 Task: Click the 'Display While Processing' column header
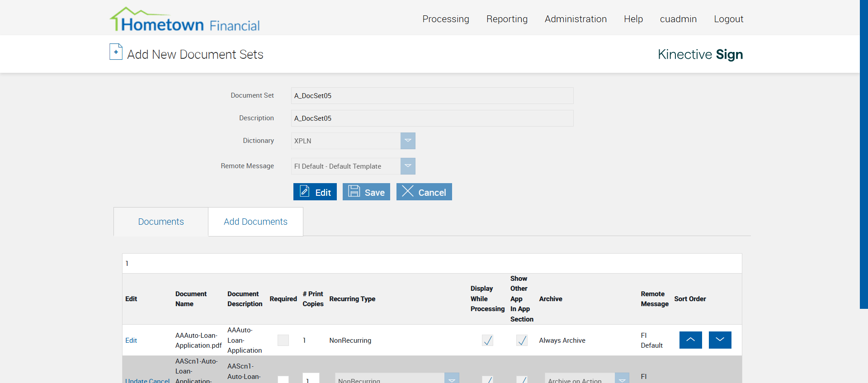point(487,299)
